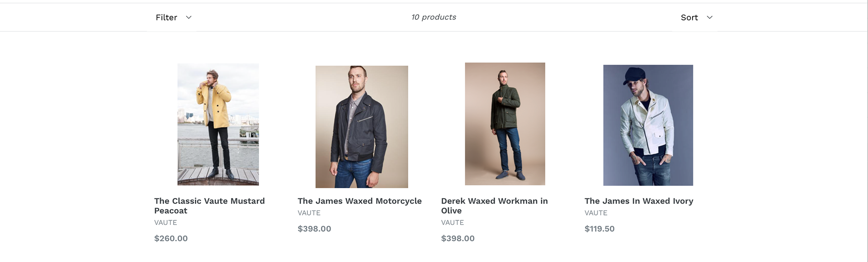Open the James Waxed Motorcycle jacket image
868x262 pixels.
[x=362, y=127]
